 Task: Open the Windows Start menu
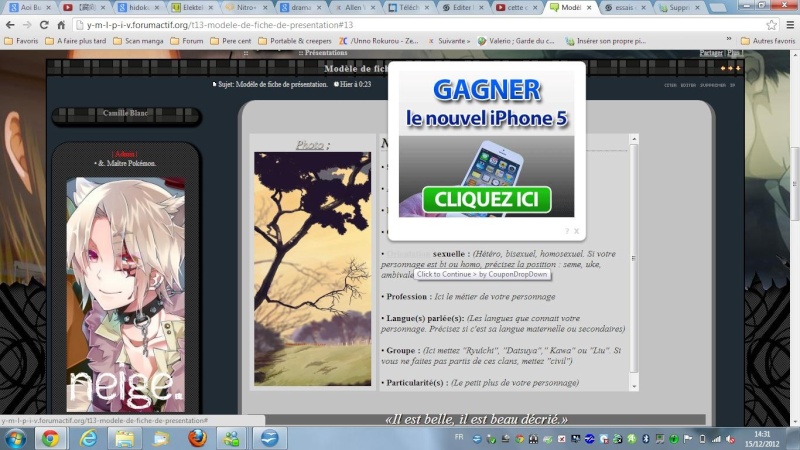coord(15,439)
